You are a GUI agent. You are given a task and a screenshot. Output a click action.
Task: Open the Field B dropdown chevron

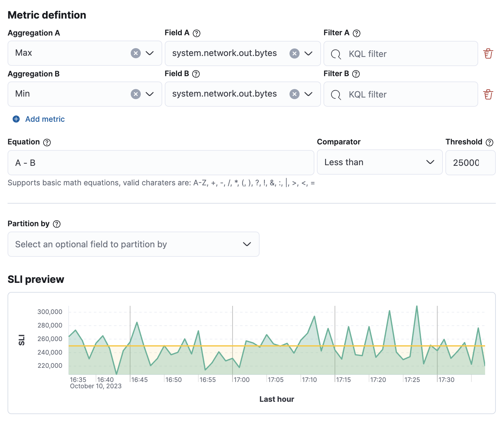(x=308, y=94)
